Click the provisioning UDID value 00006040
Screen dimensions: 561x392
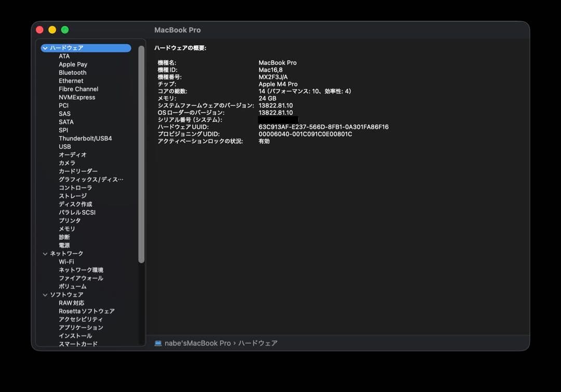click(305, 134)
